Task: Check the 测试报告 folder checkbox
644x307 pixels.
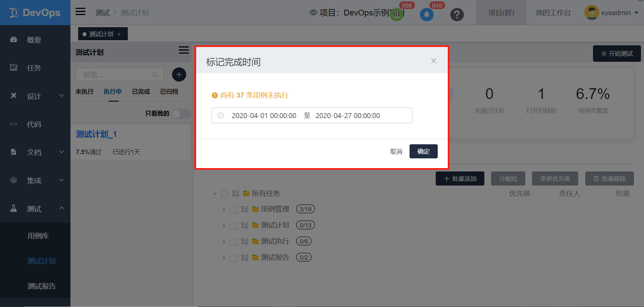Action: (234, 258)
